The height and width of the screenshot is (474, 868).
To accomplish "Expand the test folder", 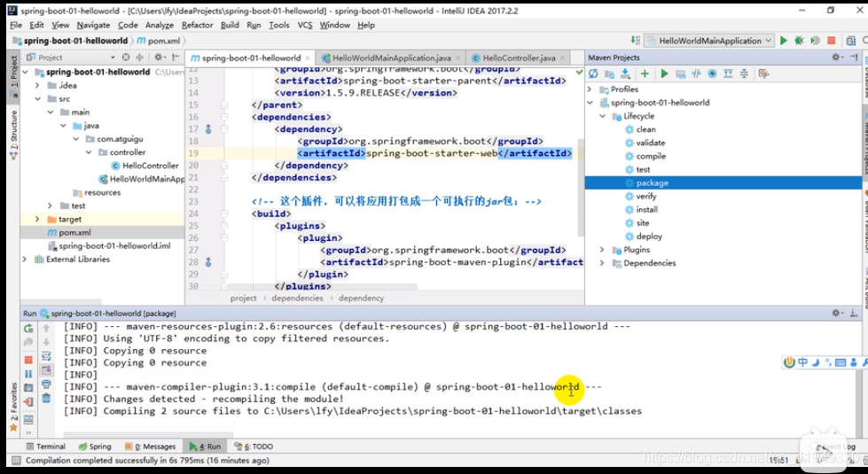I will pos(50,206).
